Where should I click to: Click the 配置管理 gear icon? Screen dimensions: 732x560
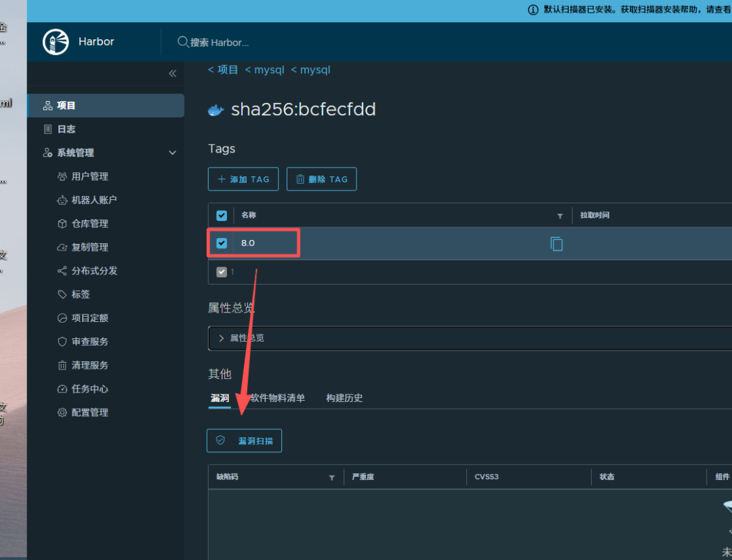62,412
